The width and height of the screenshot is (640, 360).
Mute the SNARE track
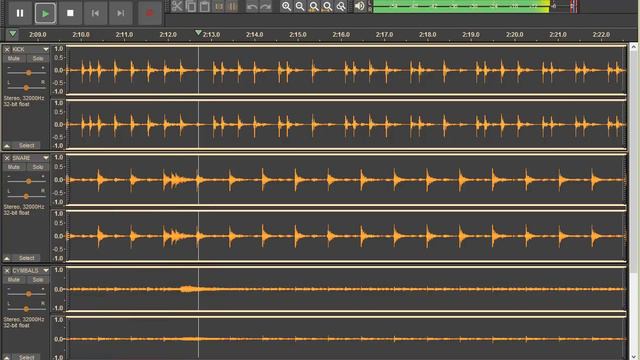(13, 167)
